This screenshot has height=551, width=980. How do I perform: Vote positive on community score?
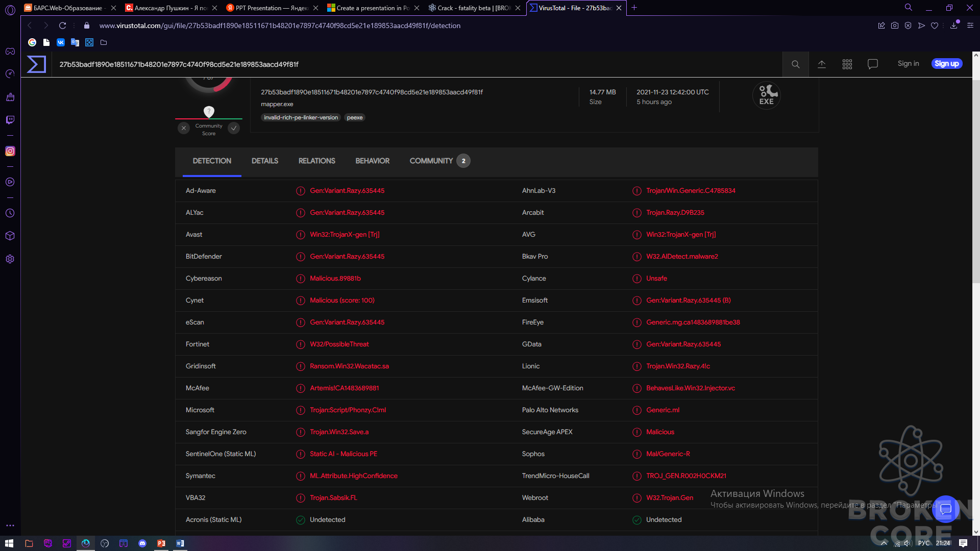tap(234, 128)
